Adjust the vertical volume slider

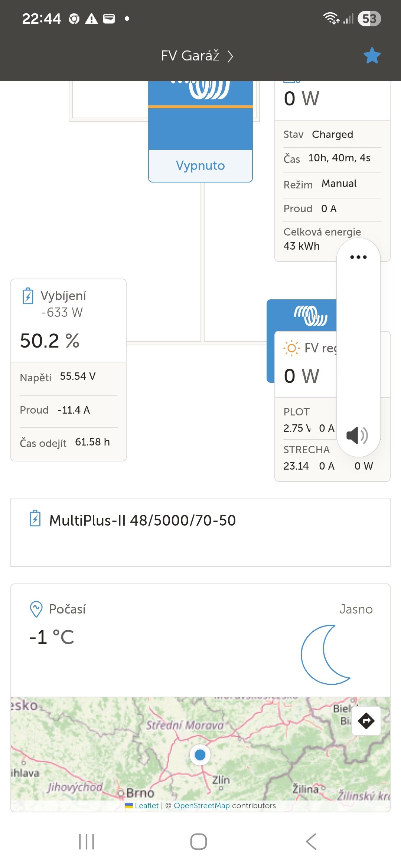pyautogui.click(x=358, y=345)
